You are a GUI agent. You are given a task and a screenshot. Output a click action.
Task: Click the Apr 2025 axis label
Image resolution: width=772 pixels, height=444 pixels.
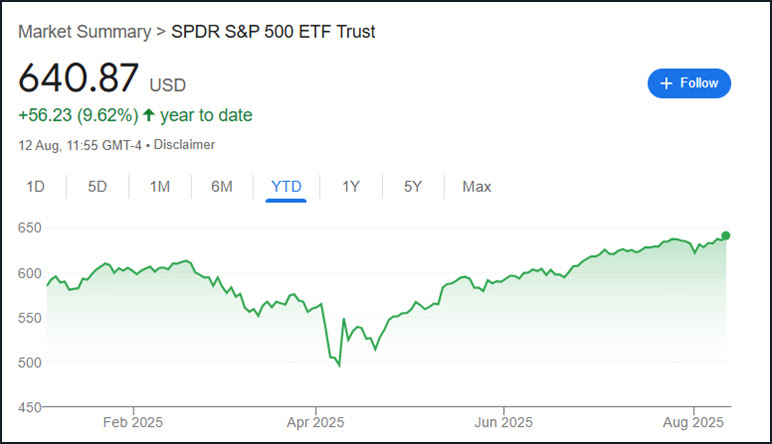click(x=315, y=423)
